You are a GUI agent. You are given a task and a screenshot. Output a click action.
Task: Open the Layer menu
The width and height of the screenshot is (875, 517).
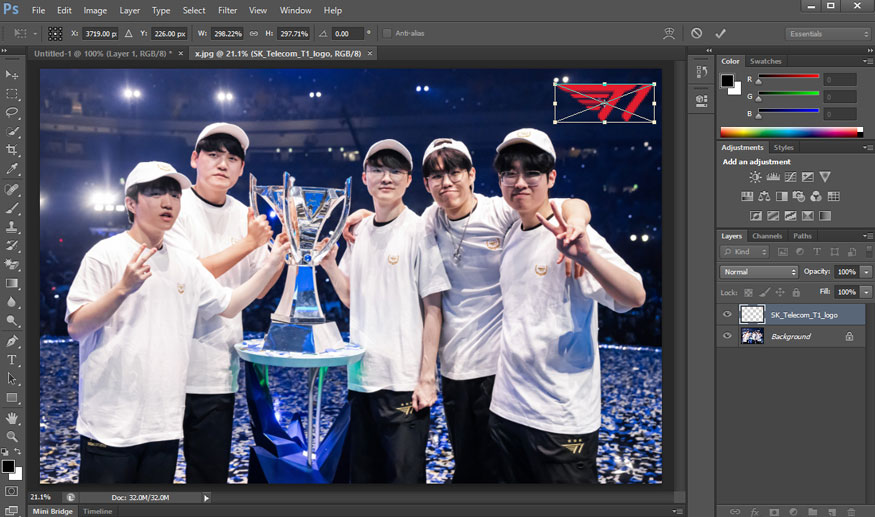click(x=129, y=10)
